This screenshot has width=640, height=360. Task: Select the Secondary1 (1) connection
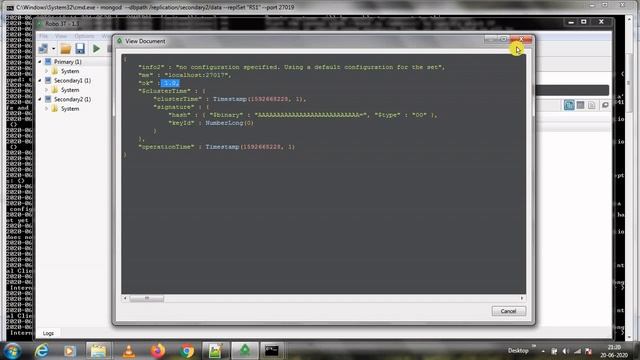(72, 80)
